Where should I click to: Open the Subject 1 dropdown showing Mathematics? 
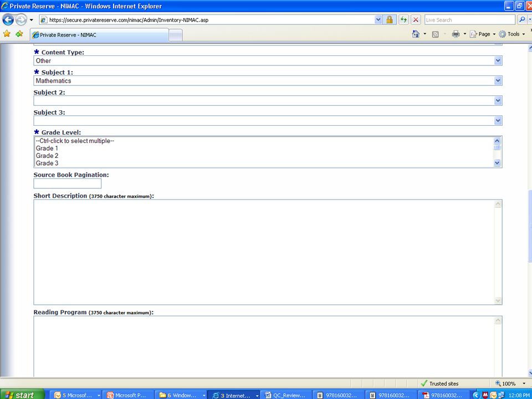268,81
